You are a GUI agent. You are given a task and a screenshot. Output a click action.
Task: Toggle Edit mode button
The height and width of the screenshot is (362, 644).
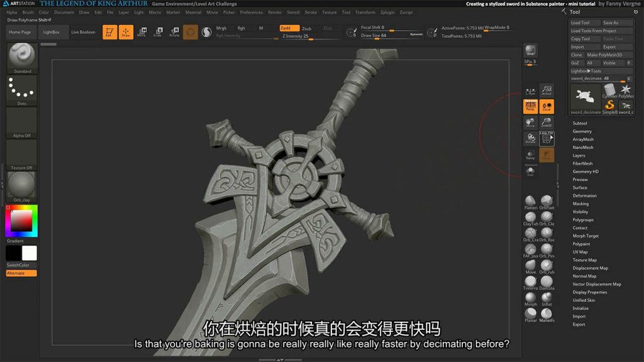click(109, 32)
